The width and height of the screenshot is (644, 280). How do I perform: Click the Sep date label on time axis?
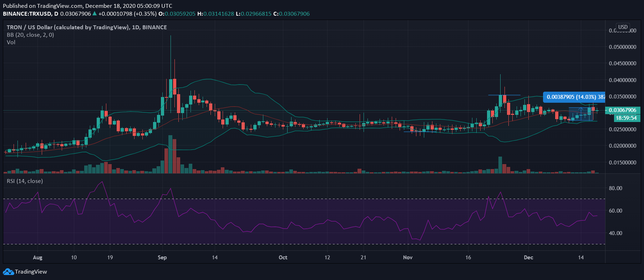(162, 258)
